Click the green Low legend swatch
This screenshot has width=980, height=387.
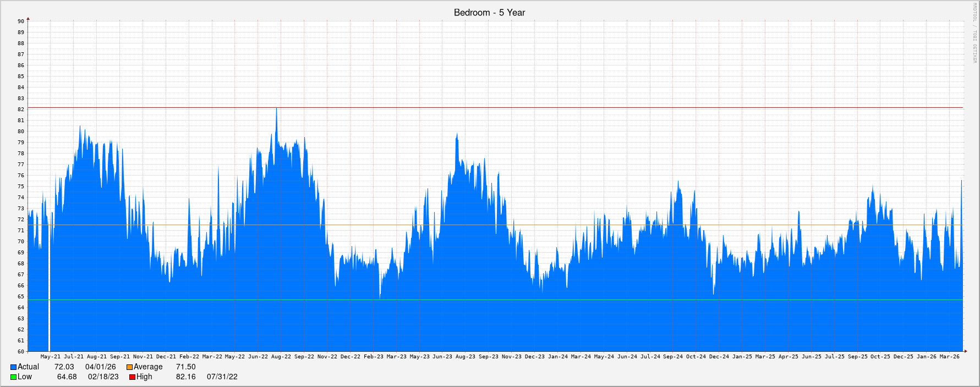point(13,377)
